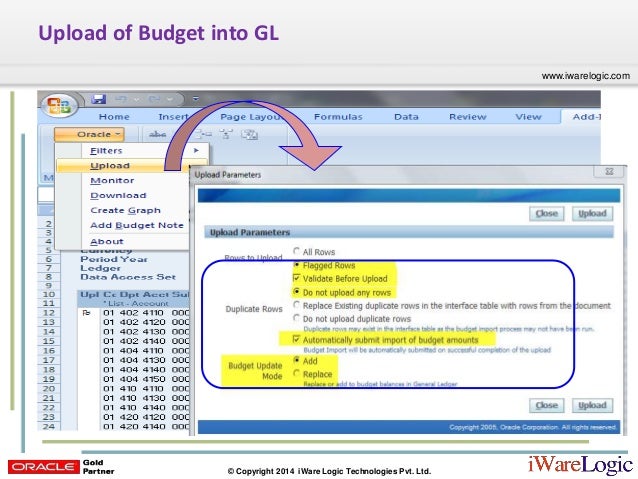Select the Add budget update mode
The image size is (638, 479).
[297, 360]
